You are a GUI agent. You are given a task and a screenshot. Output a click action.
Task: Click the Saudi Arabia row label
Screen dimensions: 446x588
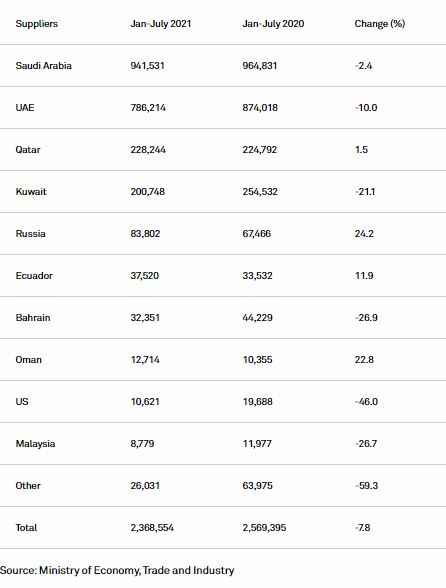pos(44,66)
